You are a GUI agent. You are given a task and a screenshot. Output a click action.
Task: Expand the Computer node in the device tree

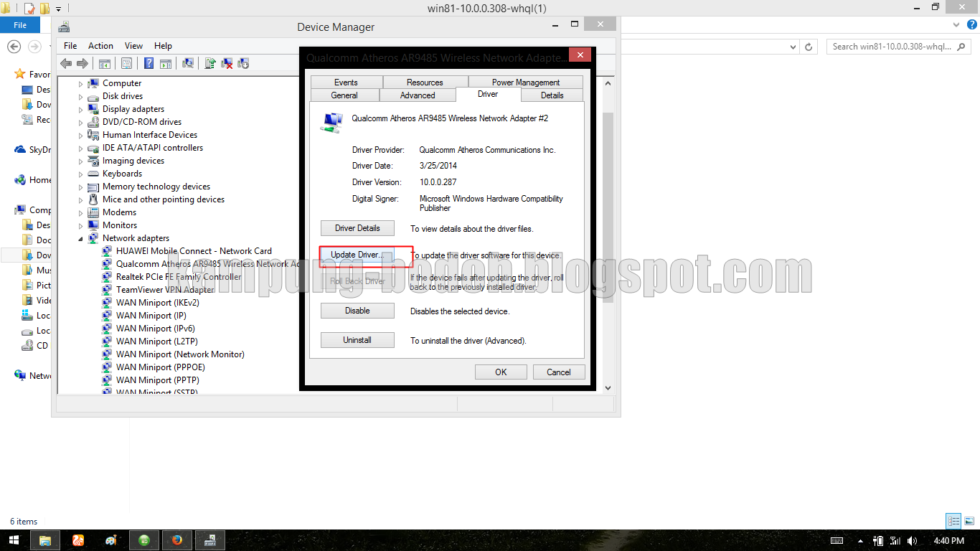click(81, 84)
